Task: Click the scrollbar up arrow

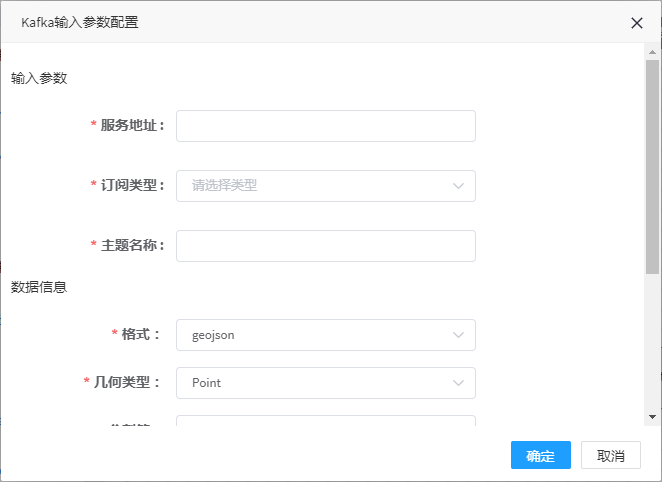Action: [652, 52]
